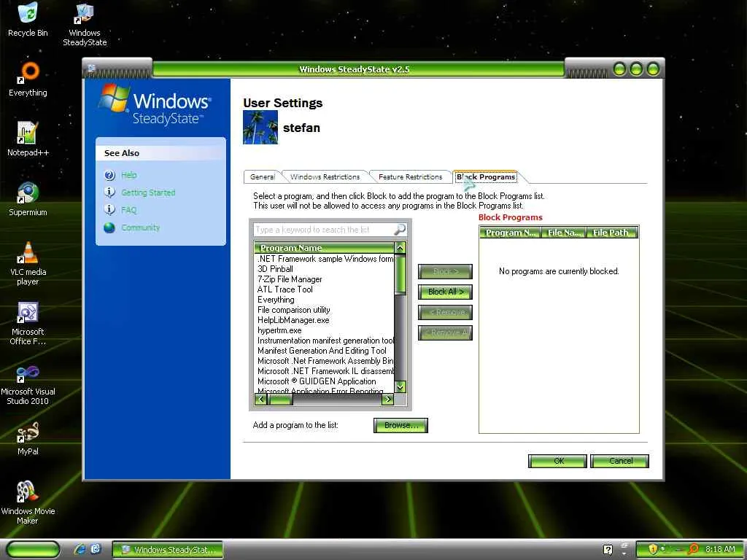Click the Block All > button
The height and width of the screenshot is (560, 747).
(446, 292)
